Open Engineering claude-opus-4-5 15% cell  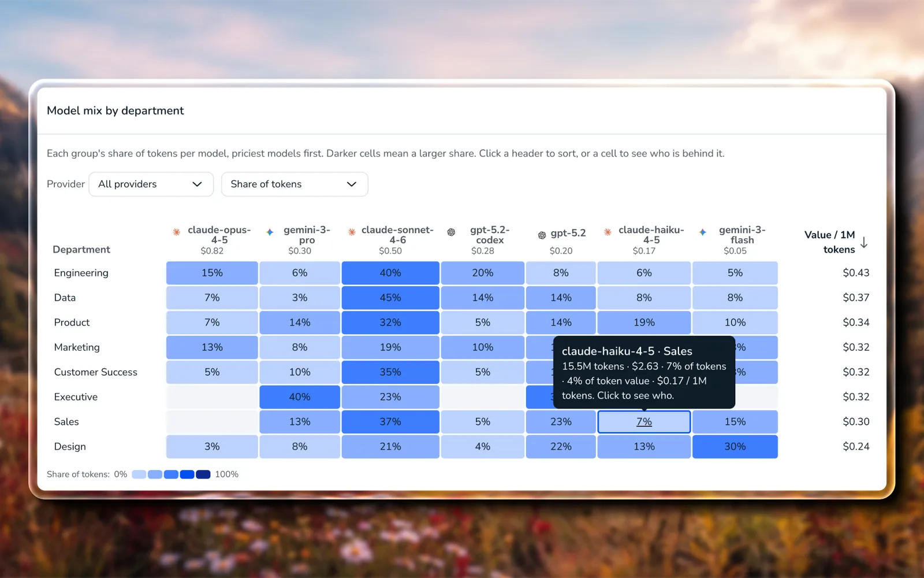coord(212,273)
